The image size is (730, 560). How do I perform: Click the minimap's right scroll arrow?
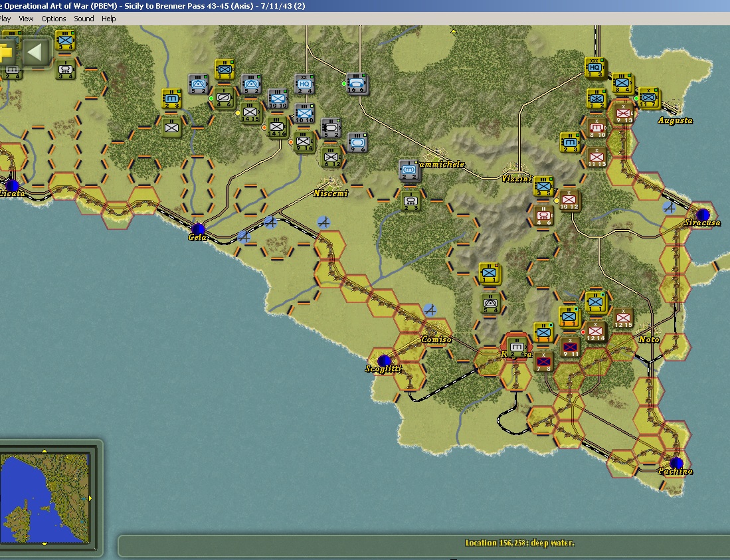90,498
